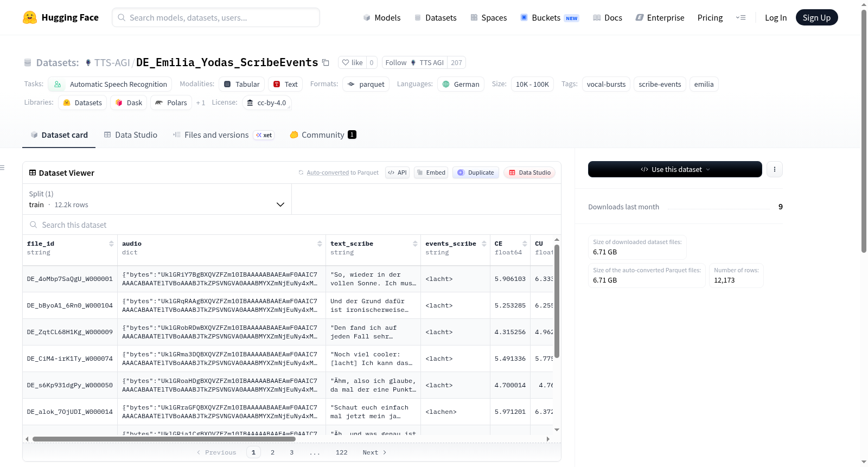Filter by the Text modality tag
This screenshot has height=467, width=868.
tap(285, 84)
